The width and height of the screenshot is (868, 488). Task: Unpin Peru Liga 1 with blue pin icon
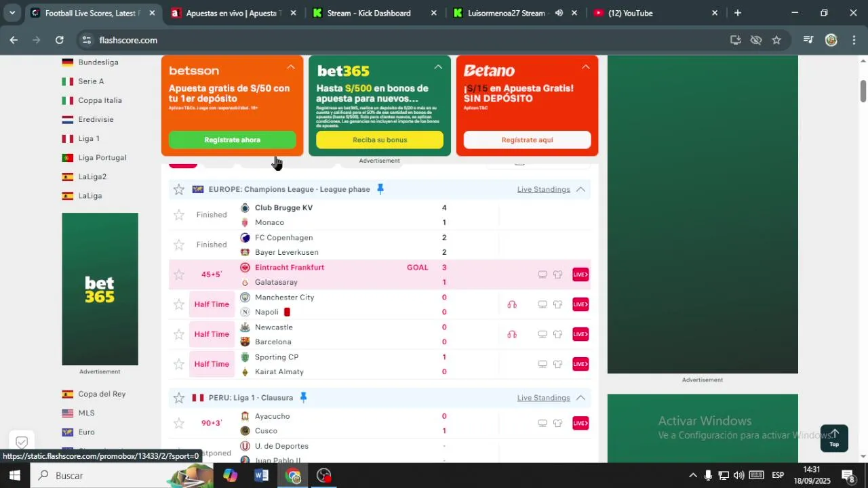[303, 398]
